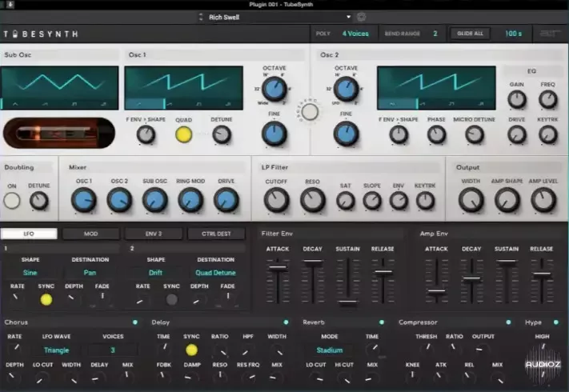Click the EQ GAIN knob

(x=517, y=100)
